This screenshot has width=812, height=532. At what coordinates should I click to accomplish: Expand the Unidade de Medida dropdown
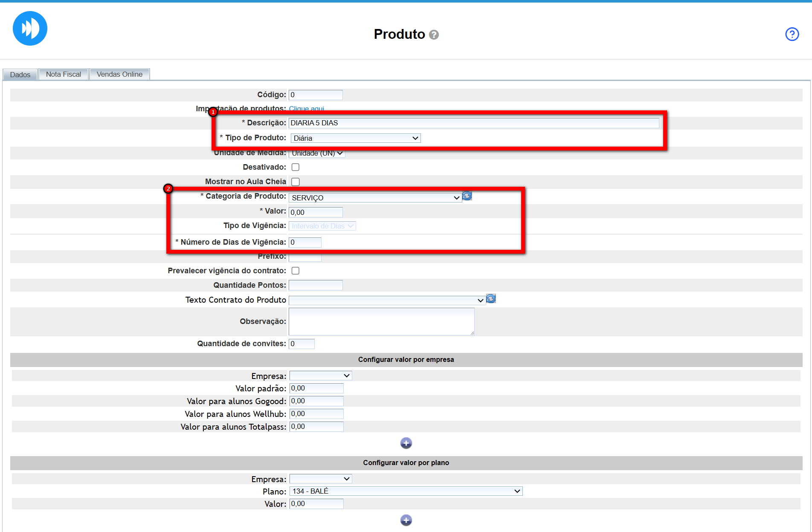pos(317,153)
